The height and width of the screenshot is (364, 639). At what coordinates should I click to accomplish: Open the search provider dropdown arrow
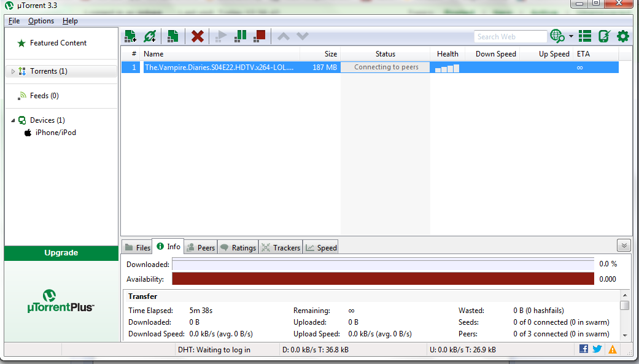571,36
